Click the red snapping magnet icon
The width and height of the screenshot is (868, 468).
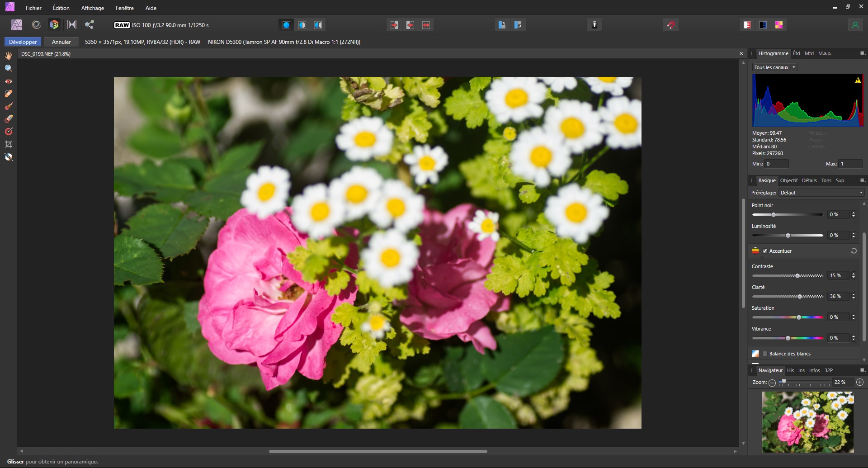tap(671, 25)
